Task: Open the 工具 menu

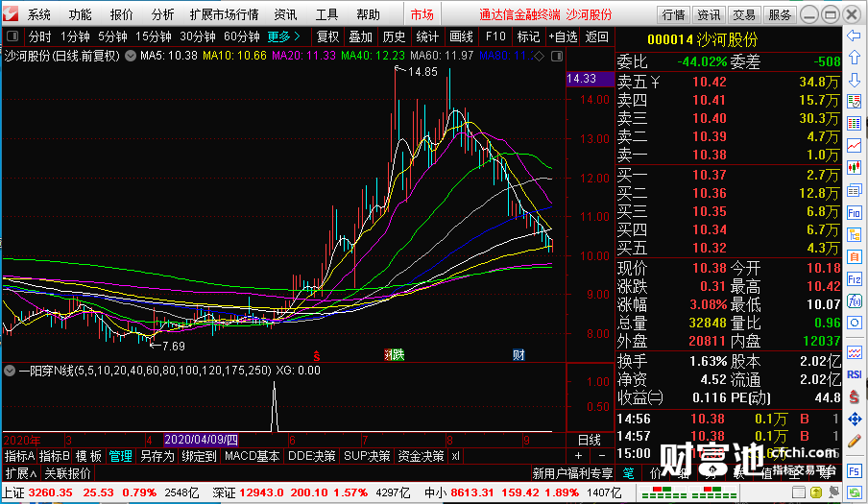Action: point(326,14)
